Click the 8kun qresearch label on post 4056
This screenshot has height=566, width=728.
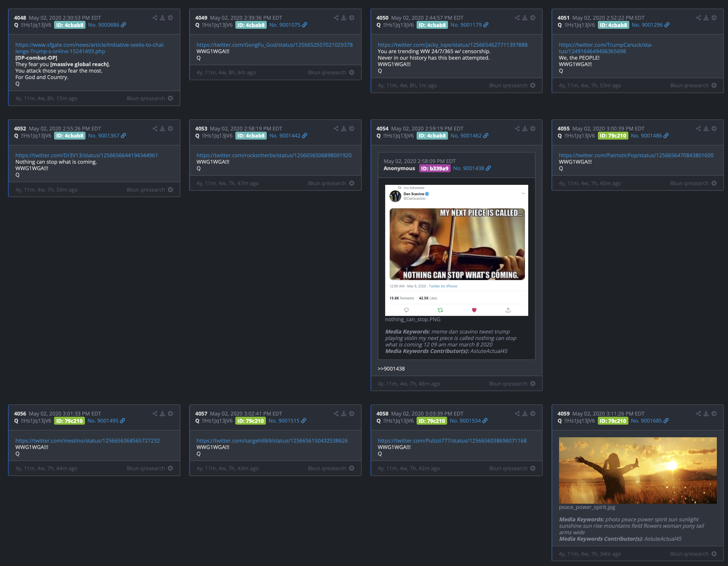(x=146, y=468)
